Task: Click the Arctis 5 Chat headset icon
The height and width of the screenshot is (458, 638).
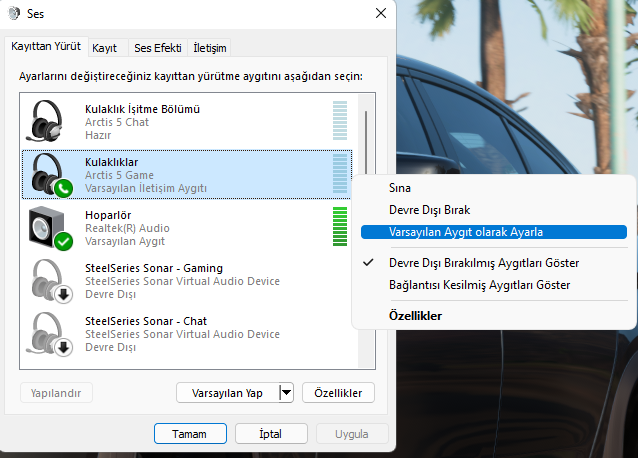Action: (45, 121)
